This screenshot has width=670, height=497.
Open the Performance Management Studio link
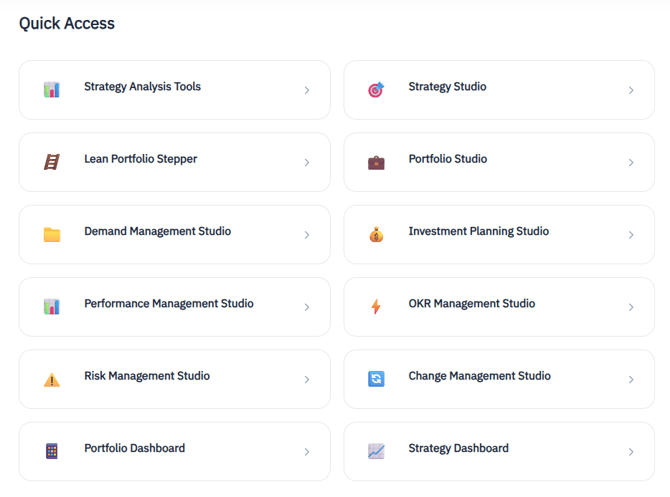169,304
